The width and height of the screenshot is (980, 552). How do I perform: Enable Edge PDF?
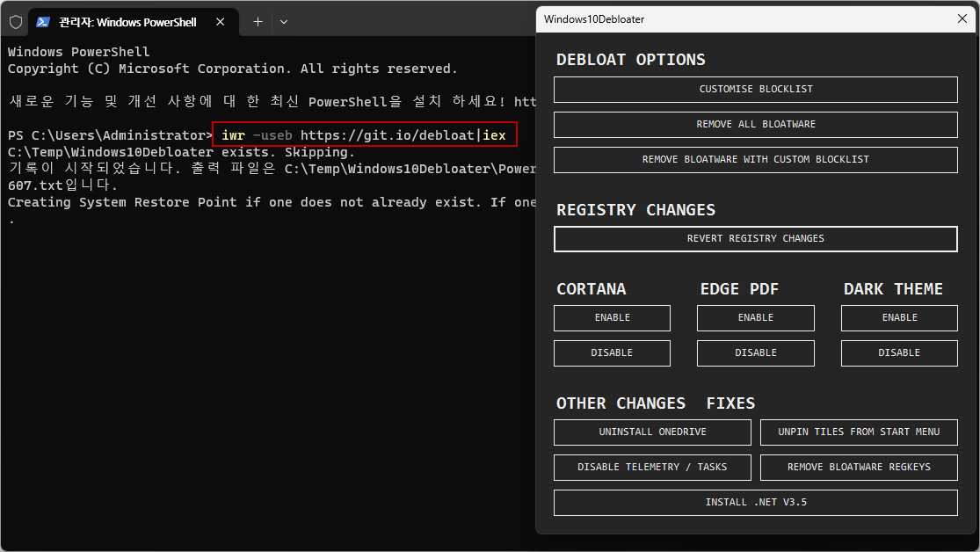pos(756,317)
